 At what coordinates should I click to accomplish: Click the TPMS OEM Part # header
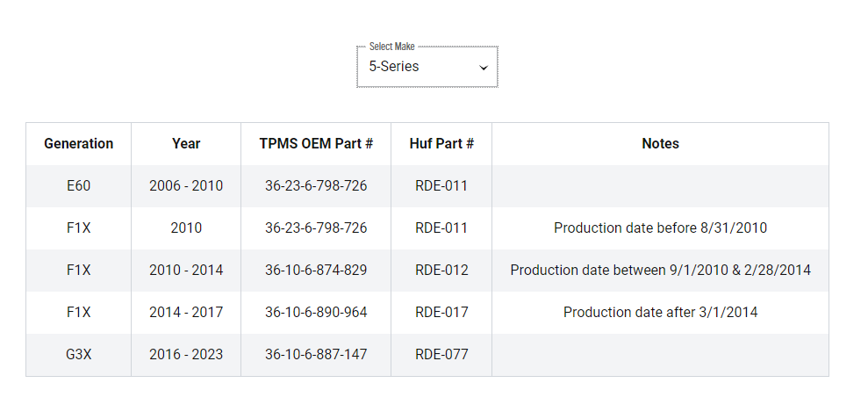point(316,143)
